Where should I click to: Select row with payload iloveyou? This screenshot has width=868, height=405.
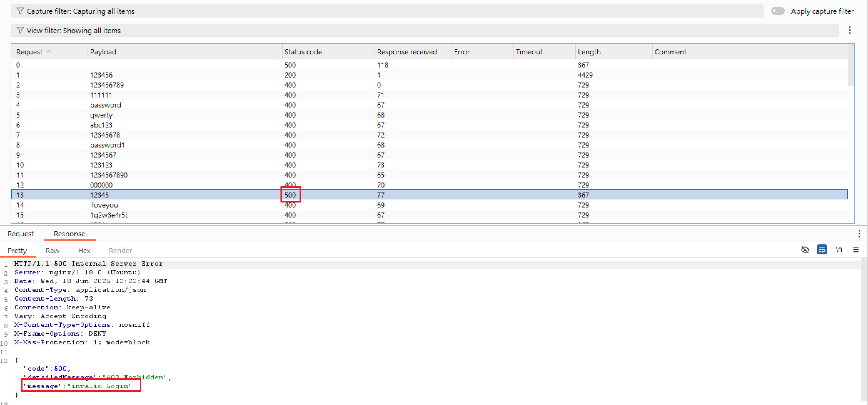point(430,205)
